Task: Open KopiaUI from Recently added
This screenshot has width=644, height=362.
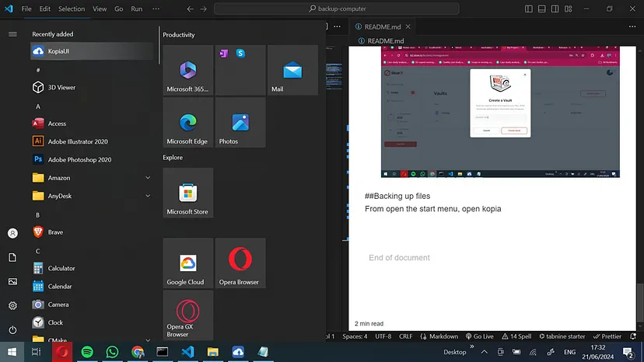Action: (x=59, y=51)
